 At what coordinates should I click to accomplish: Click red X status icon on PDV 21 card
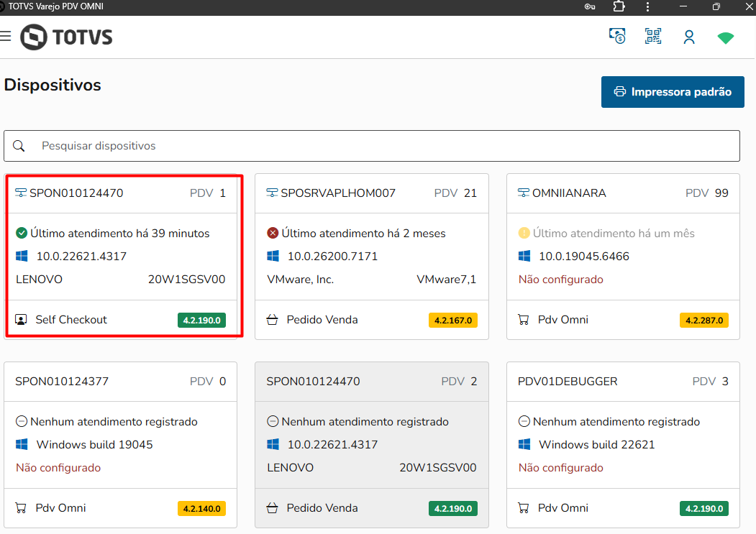coord(273,234)
